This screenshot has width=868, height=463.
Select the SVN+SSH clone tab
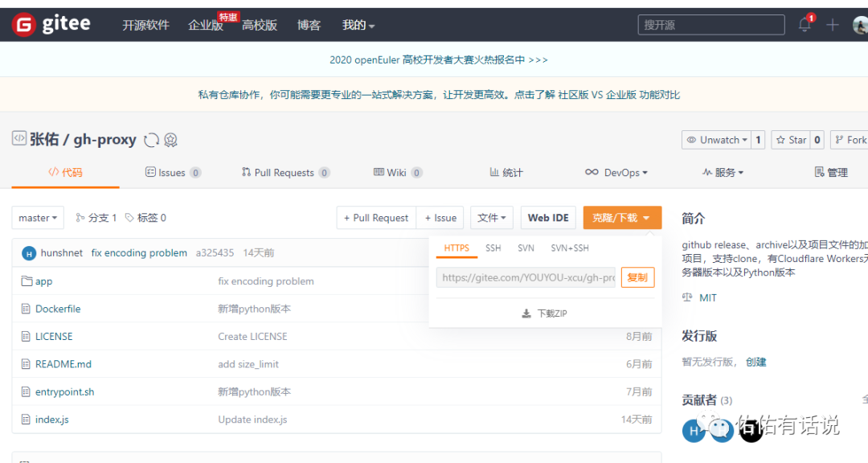click(570, 248)
